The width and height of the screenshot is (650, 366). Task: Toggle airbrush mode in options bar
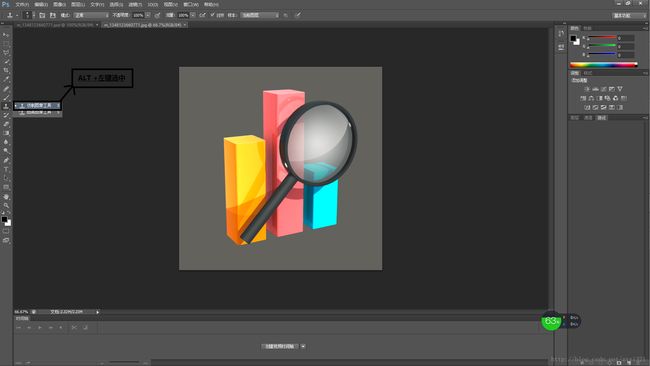202,15
